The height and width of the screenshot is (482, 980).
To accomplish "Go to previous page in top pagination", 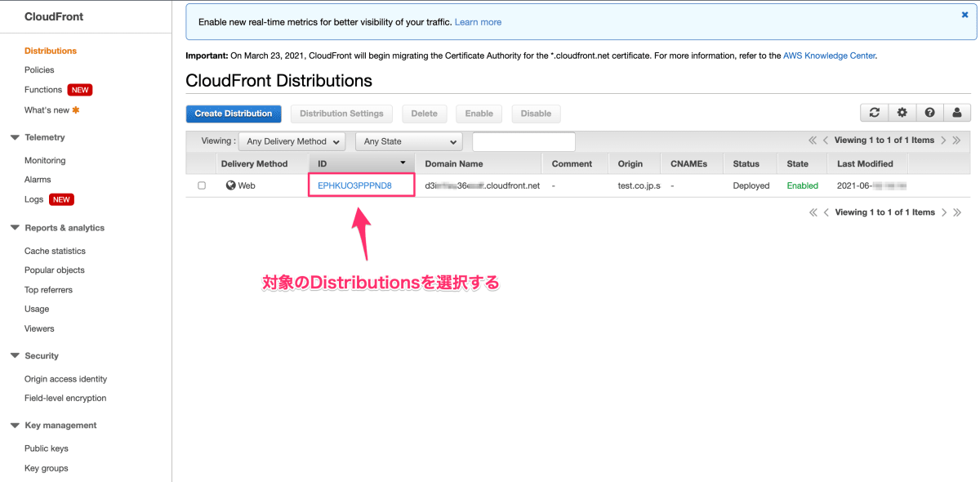I will pyautogui.click(x=826, y=141).
